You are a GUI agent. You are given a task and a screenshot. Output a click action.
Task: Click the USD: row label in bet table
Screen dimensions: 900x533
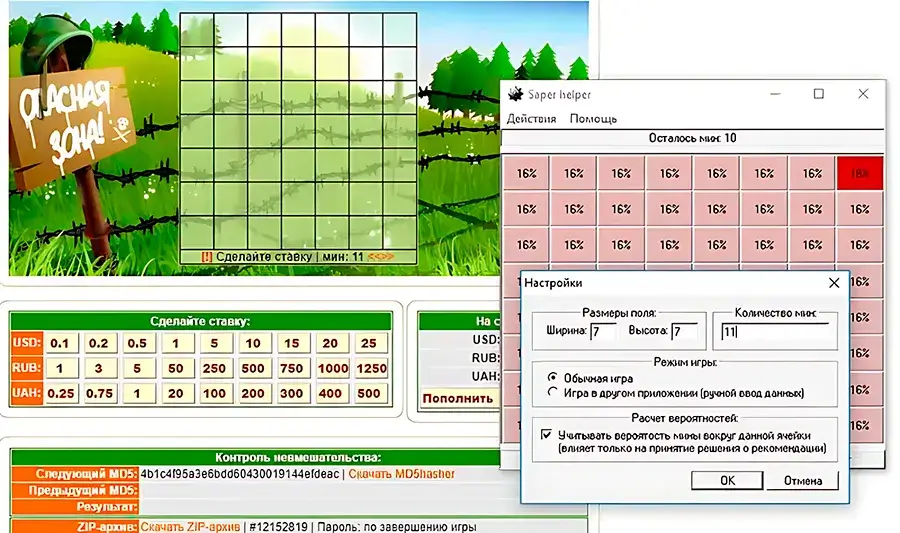26,343
